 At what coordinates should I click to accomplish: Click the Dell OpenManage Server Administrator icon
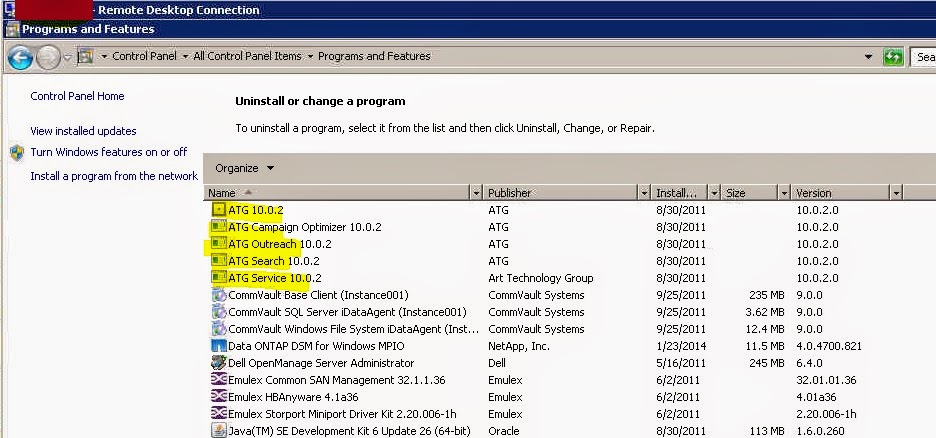[x=219, y=363]
